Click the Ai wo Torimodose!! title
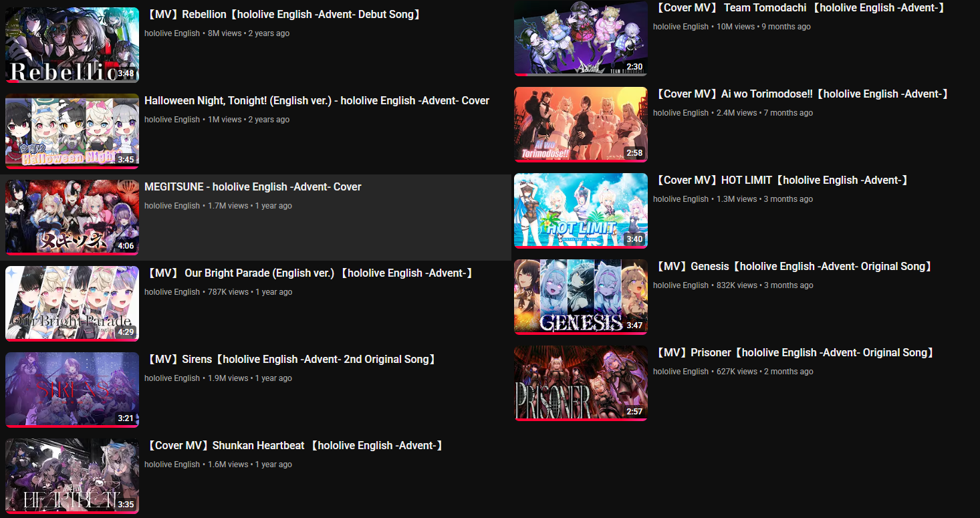The image size is (980, 518). click(x=802, y=94)
